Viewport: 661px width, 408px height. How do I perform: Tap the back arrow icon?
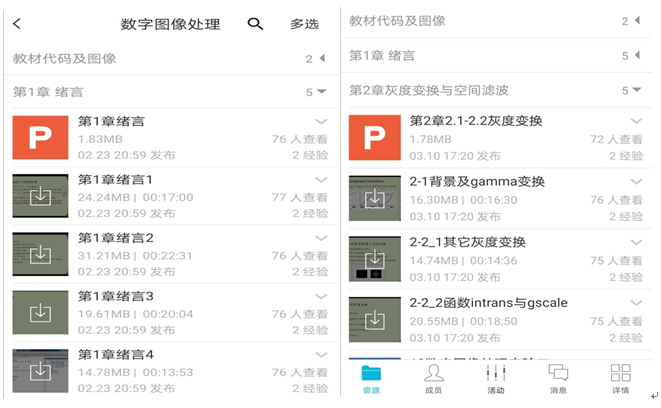pos(18,24)
